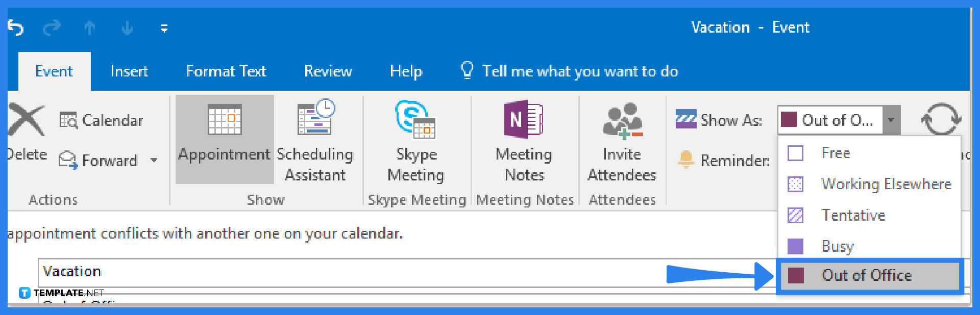The image size is (980, 315).
Task: Expand the Show As dropdown arrow
Action: coord(891,120)
